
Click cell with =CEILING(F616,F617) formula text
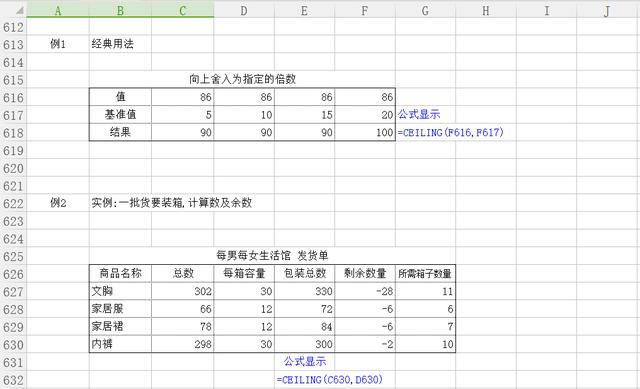pos(451,133)
